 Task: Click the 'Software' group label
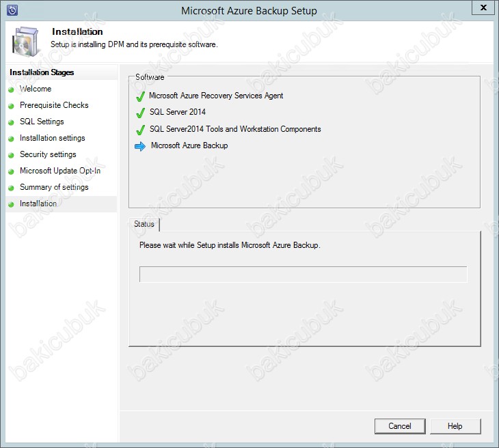pos(150,77)
